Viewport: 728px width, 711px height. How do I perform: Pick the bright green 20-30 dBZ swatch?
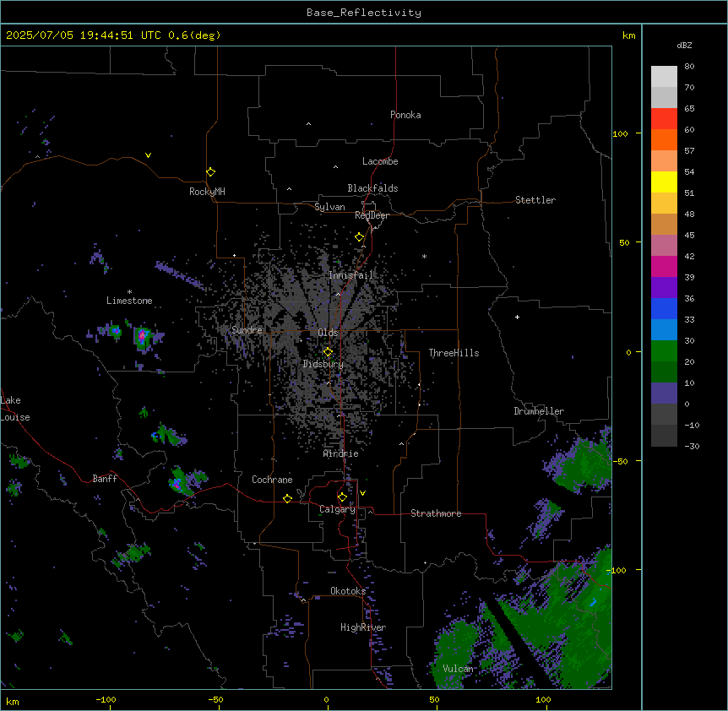pyautogui.click(x=664, y=351)
